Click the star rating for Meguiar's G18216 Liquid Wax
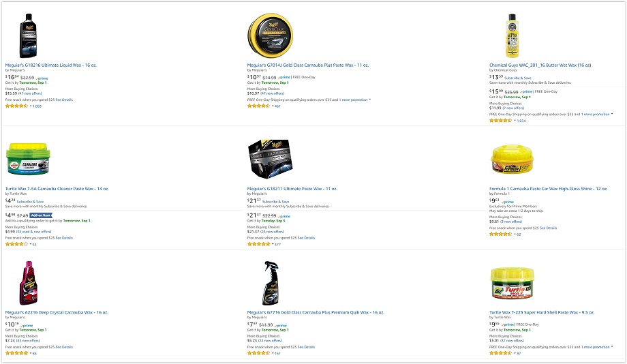627x364 pixels. pos(17,106)
